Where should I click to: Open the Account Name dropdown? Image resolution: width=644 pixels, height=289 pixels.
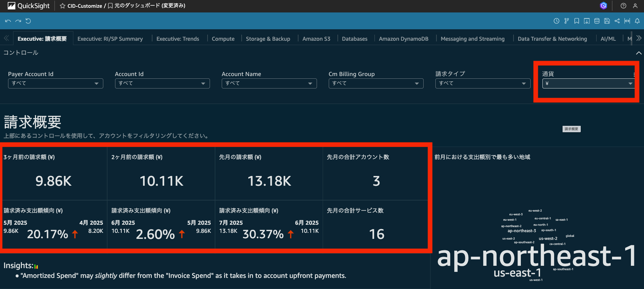point(269,83)
